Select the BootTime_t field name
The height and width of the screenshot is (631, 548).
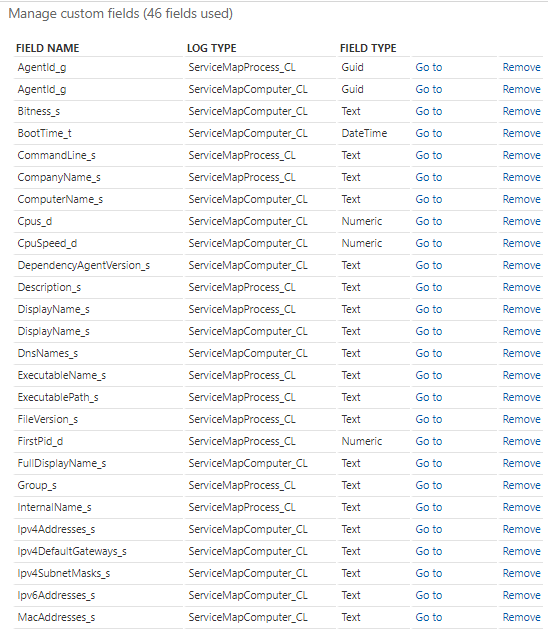pos(45,133)
